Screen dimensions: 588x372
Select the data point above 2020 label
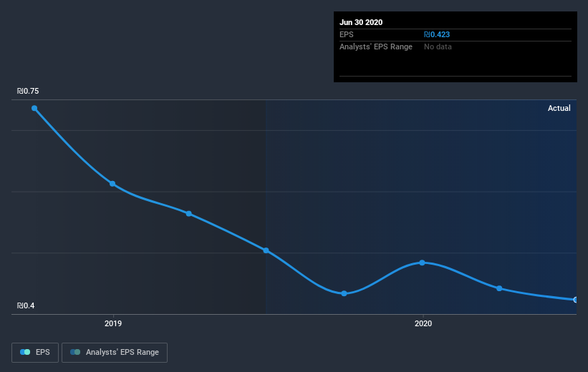coord(423,263)
